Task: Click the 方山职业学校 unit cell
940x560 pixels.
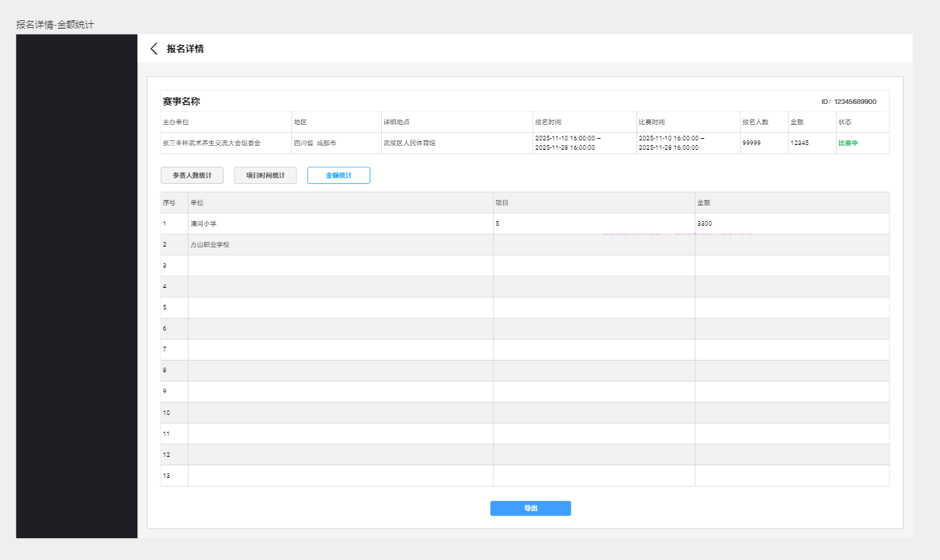Action: click(210, 244)
